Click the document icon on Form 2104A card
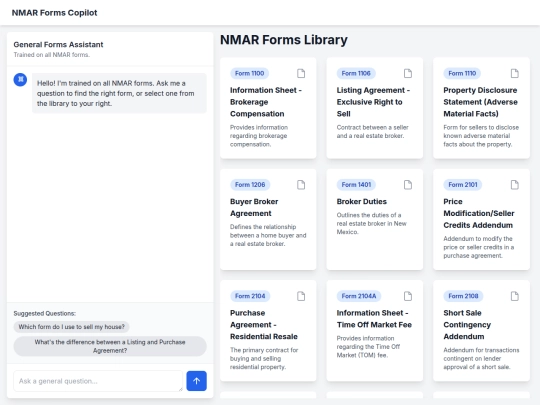 click(x=408, y=296)
